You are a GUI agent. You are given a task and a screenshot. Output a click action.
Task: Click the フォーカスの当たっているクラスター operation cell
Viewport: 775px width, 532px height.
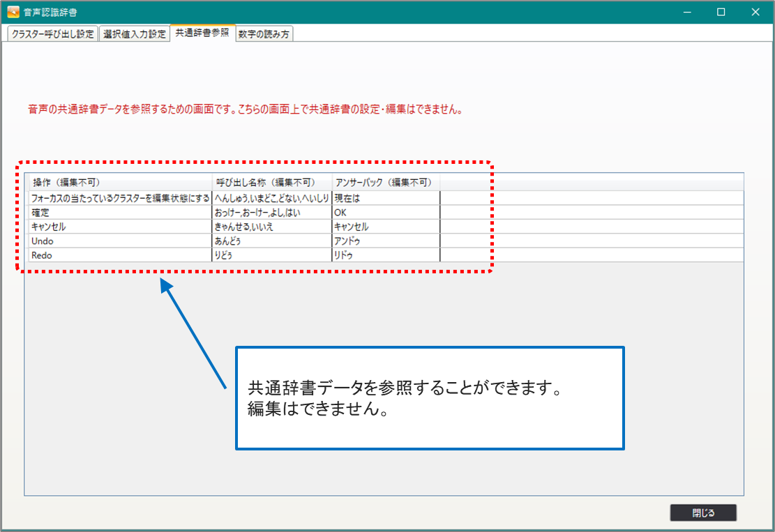coord(120,198)
